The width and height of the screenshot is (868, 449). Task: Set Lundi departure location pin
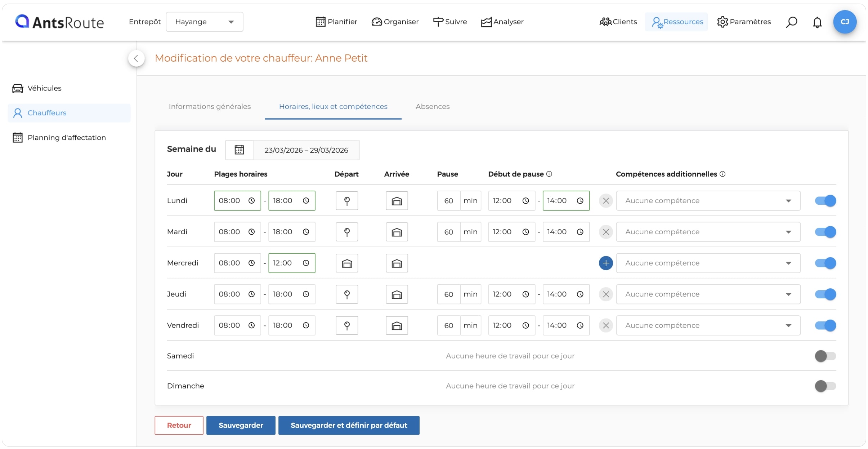pyautogui.click(x=347, y=201)
